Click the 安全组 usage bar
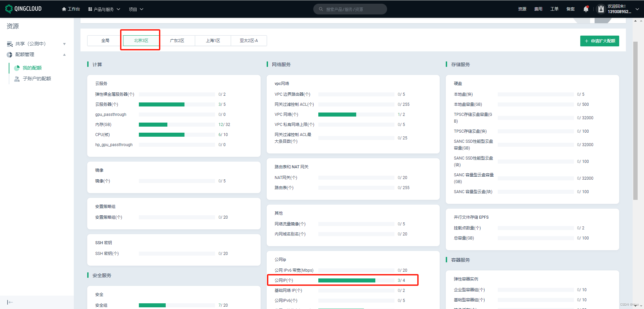 pyautogui.click(x=177, y=305)
